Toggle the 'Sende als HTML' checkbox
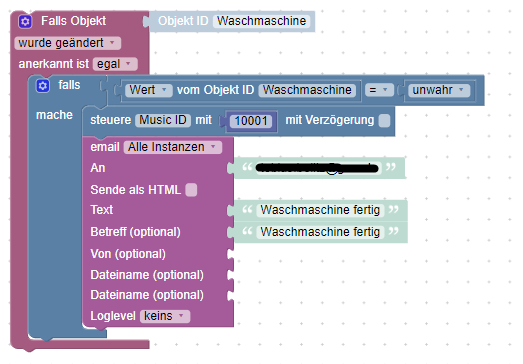523x364 pixels. (x=191, y=190)
